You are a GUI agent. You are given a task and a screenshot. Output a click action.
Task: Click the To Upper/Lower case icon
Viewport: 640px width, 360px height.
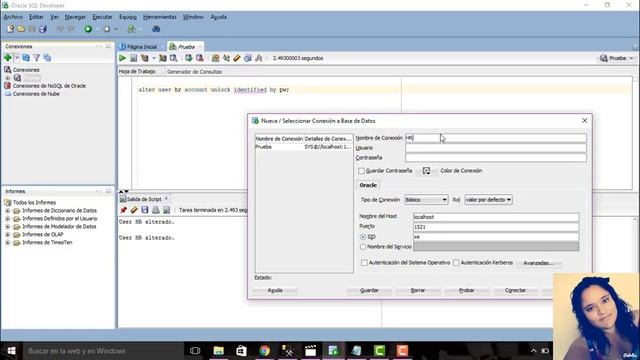tap(226, 58)
